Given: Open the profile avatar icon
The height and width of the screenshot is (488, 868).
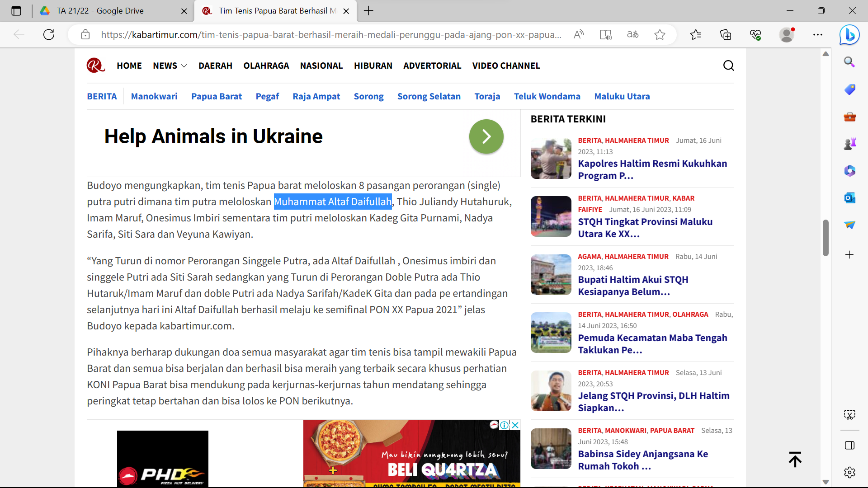Looking at the screenshot, I should pos(787,34).
